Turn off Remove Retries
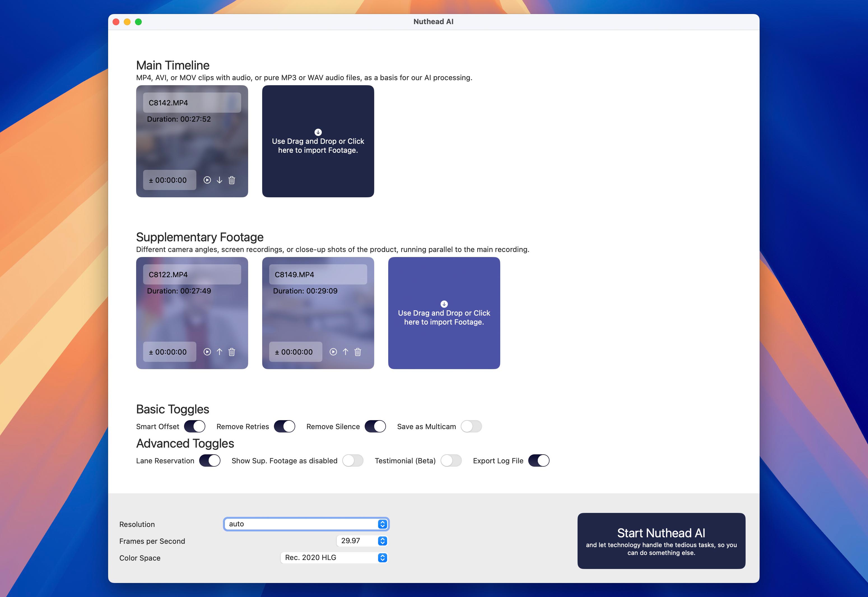 point(285,426)
